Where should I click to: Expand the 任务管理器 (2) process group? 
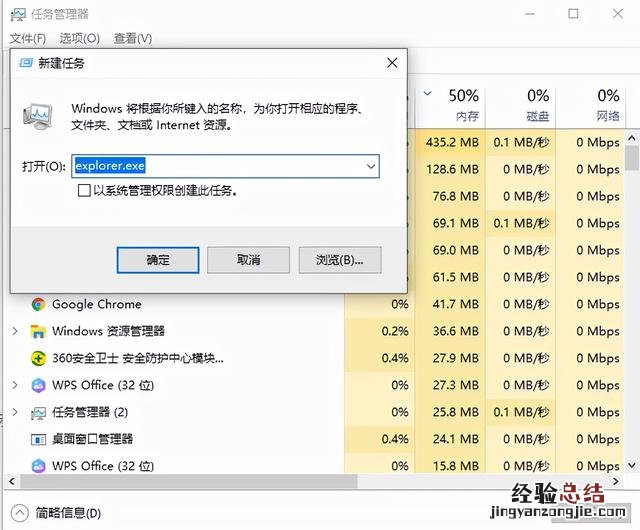point(15,412)
